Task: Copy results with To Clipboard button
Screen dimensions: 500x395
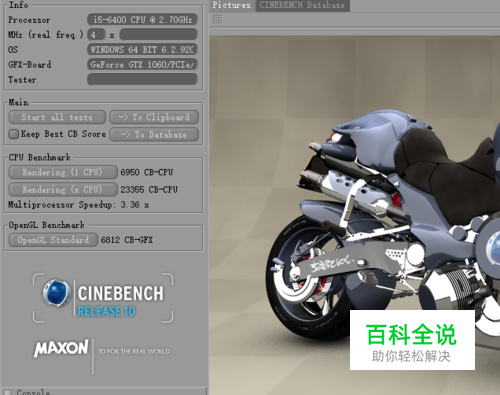Action: (154, 117)
